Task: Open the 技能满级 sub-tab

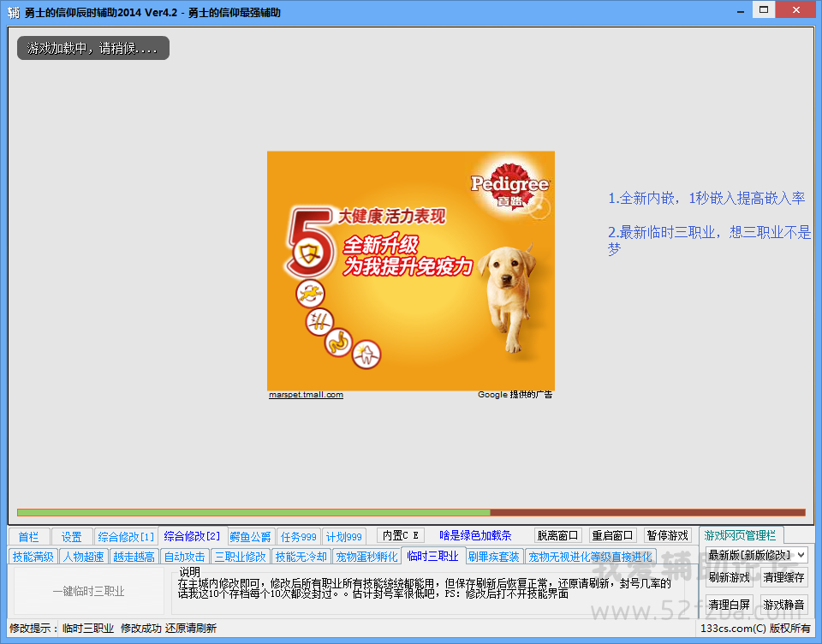Action: pyautogui.click(x=33, y=557)
